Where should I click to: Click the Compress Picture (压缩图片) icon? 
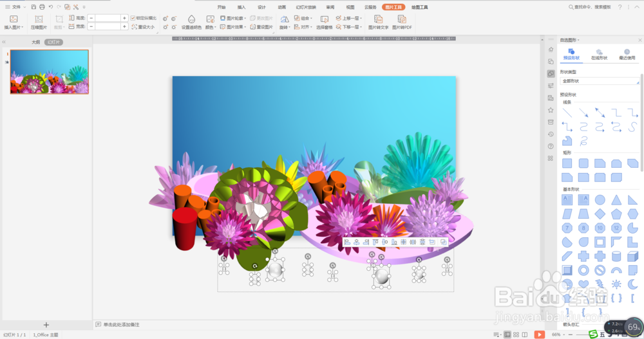(x=39, y=19)
